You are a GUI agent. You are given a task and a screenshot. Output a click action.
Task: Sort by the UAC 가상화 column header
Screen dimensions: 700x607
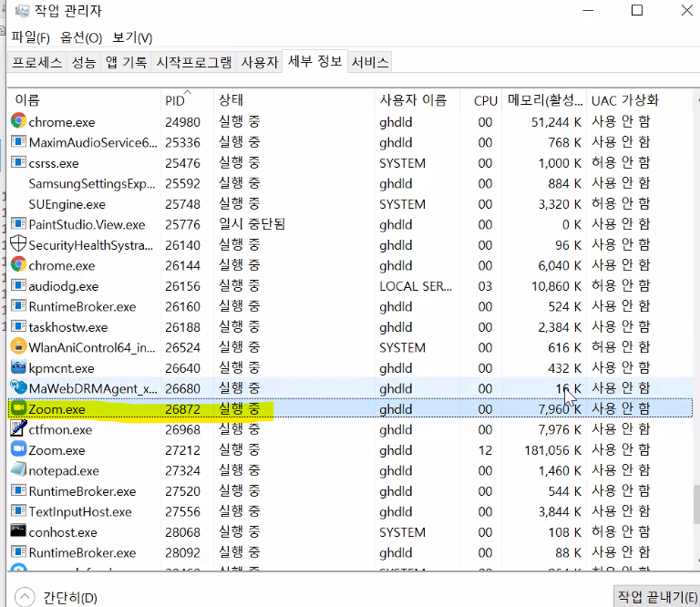click(x=639, y=100)
